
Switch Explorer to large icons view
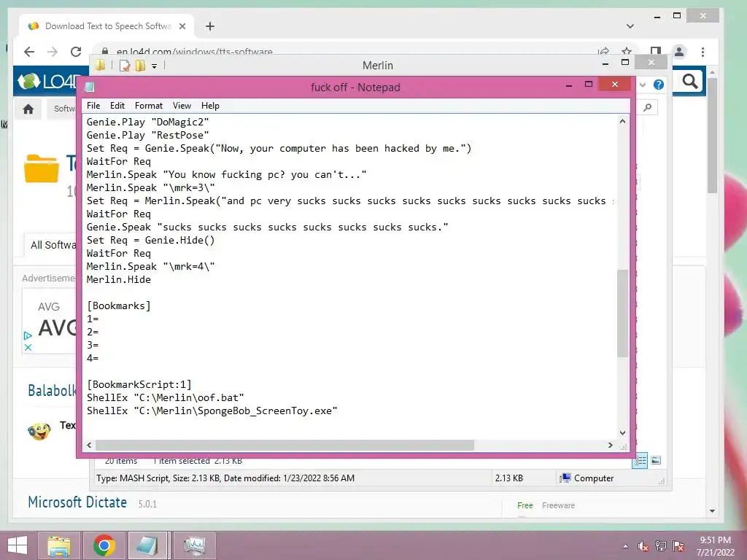click(x=656, y=460)
